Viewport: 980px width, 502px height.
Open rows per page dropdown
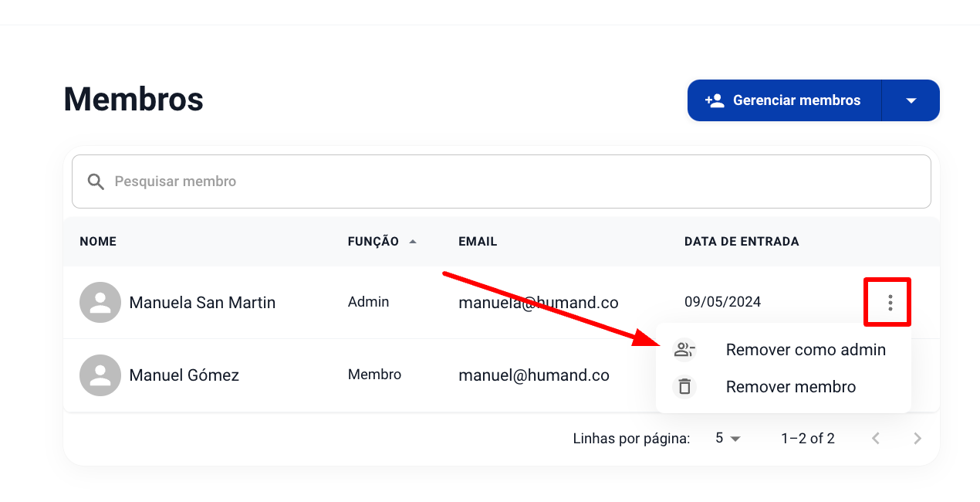[x=728, y=439]
